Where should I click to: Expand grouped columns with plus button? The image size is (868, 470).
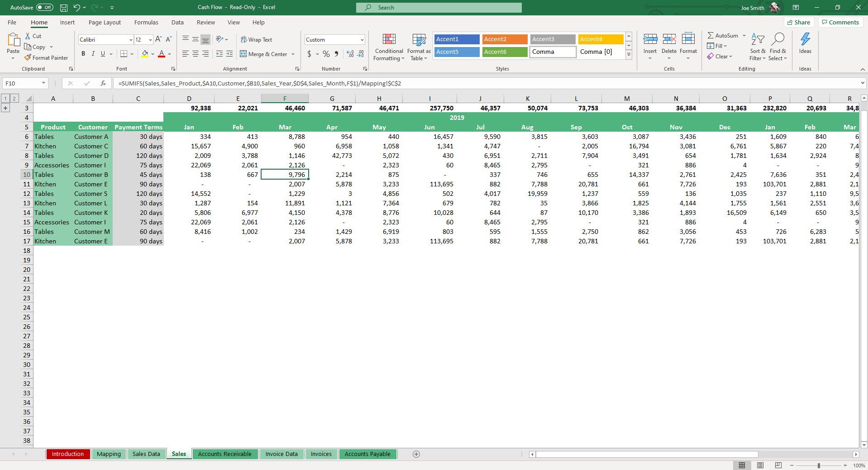[x=5, y=108]
